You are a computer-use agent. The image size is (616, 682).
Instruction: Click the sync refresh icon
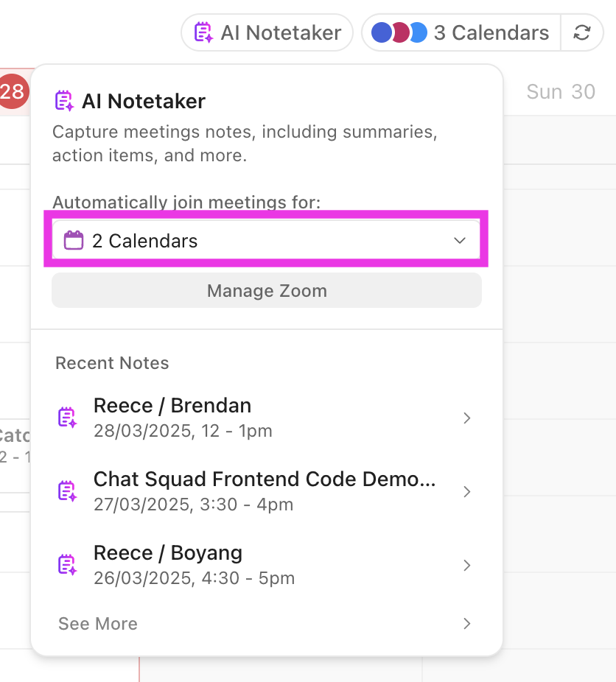pos(582,33)
